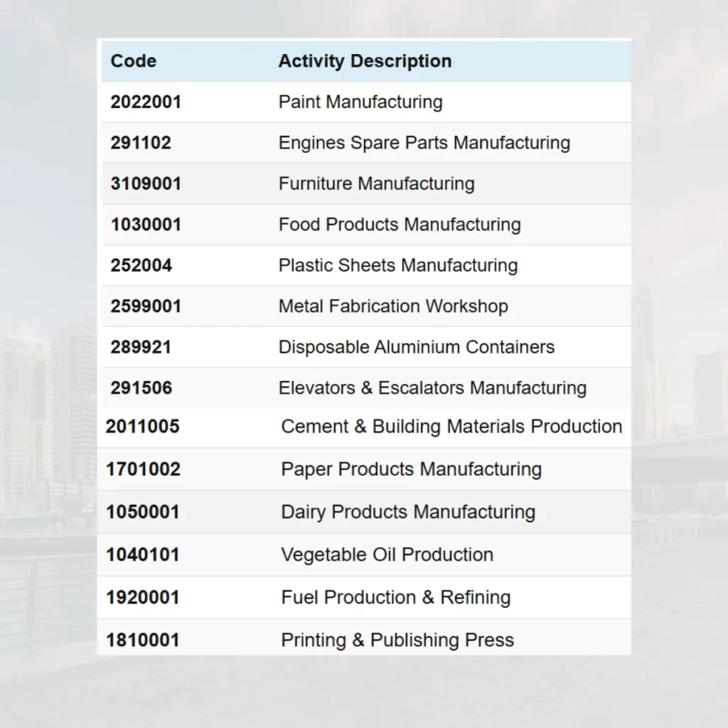Screen dimensions: 728x728
Task: Select code 1810001 cell
Action: tap(143, 640)
